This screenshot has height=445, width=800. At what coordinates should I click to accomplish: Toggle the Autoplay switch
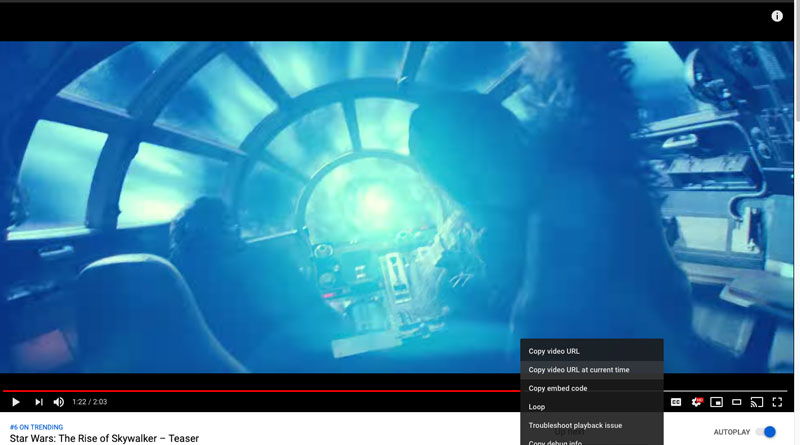click(766, 432)
